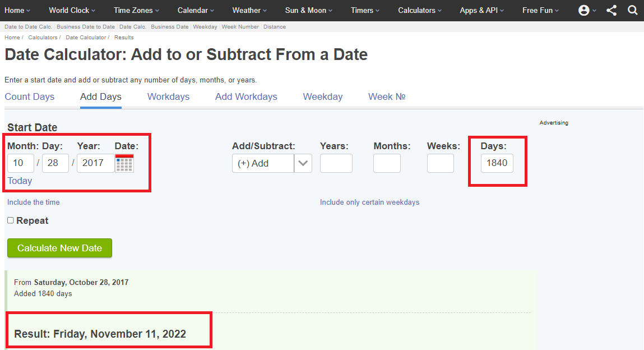Switch to the Count Days tab
644x350 pixels.
point(30,96)
